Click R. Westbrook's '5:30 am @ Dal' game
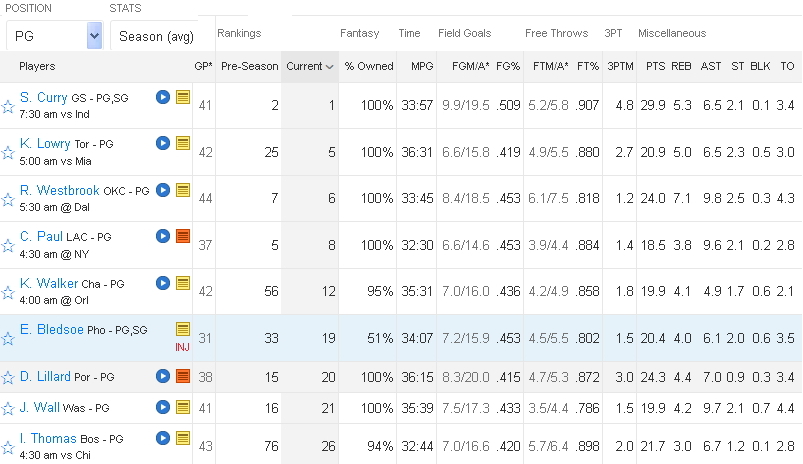The width and height of the screenshot is (803, 464). click(54, 207)
